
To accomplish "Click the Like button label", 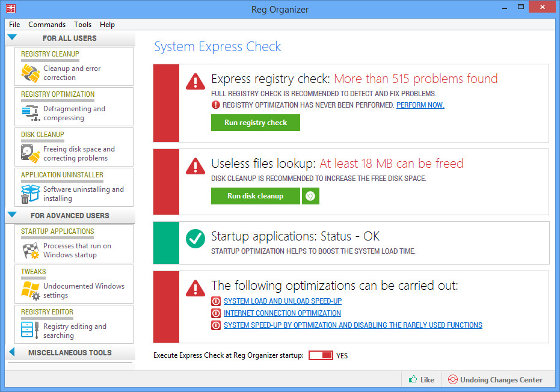I will [427, 380].
